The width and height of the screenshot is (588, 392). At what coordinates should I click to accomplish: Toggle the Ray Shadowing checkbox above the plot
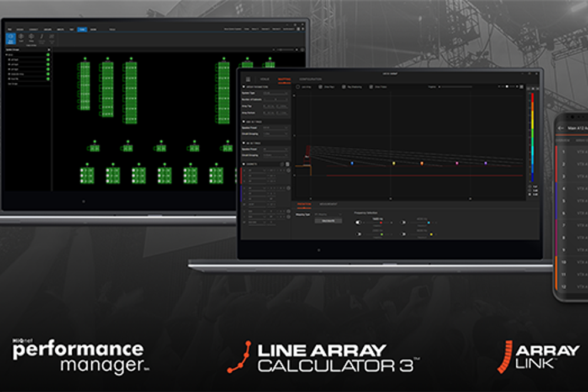click(343, 87)
